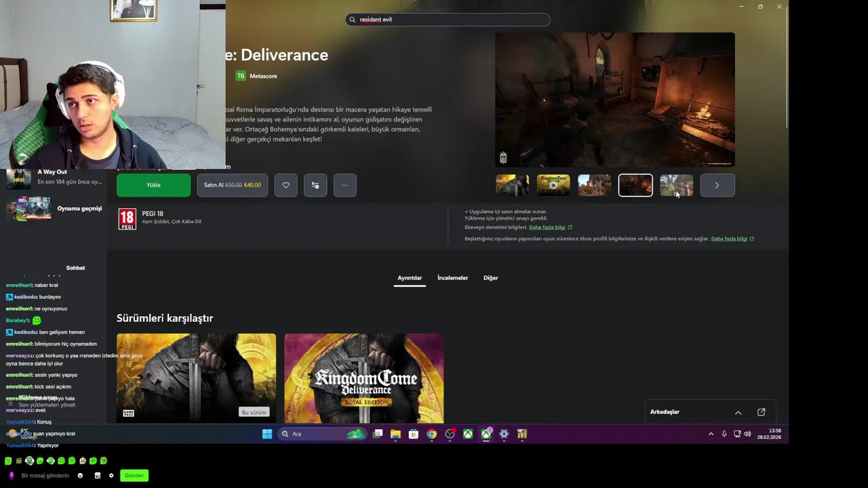Play the Kingdom Come trailer video thumbnail

click(x=553, y=185)
